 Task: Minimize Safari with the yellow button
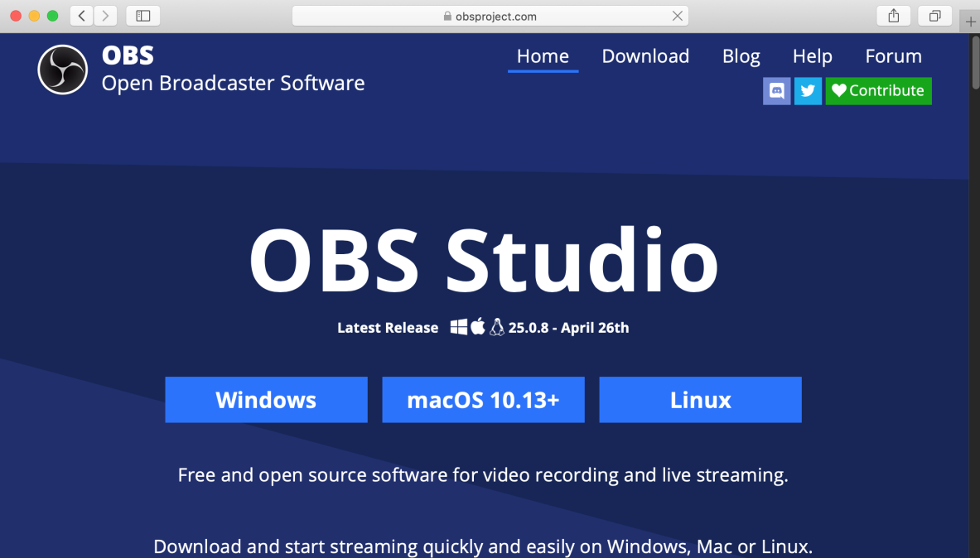[34, 16]
